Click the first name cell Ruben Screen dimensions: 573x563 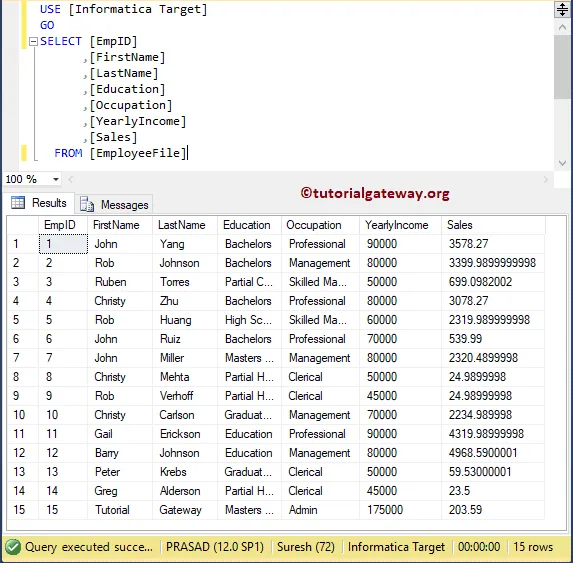click(120, 282)
